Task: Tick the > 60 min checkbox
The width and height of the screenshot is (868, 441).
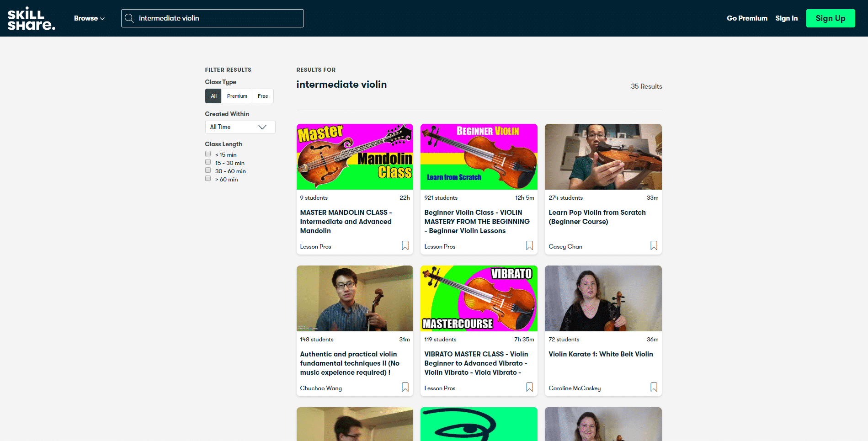Action: (x=208, y=179)
